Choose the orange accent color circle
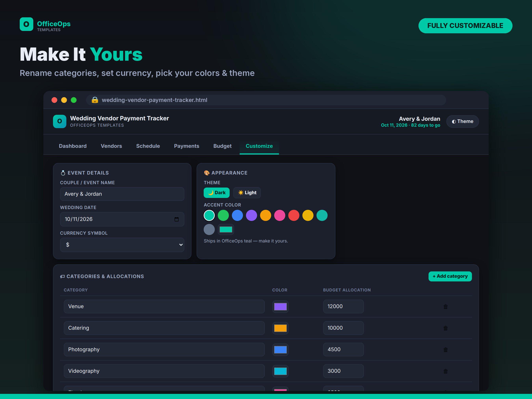This screenshot has width=532, height=399. [x=266, y=215]
